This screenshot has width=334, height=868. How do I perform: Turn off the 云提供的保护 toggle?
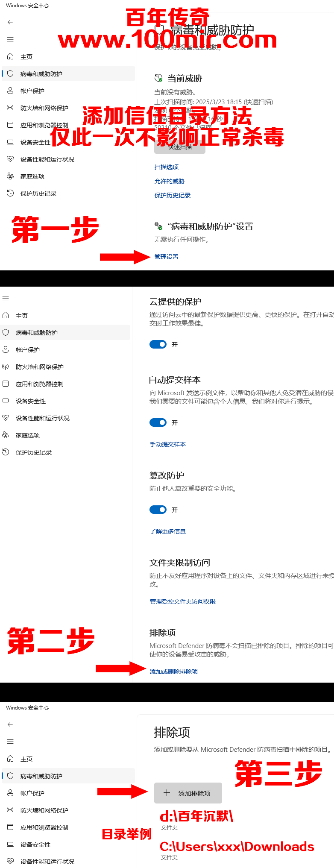pyautogui.click(x=158, y=344)
